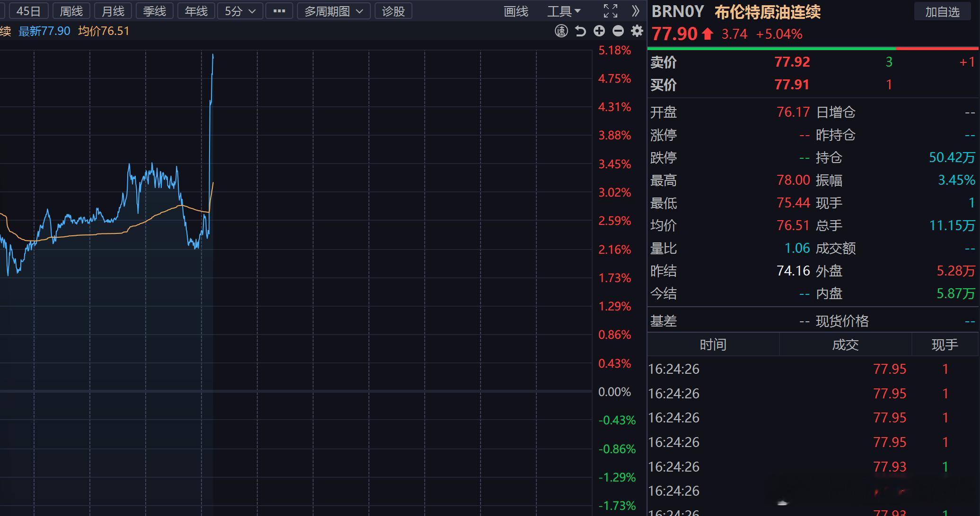Click the 成交 column header

(x=845, y=344)
